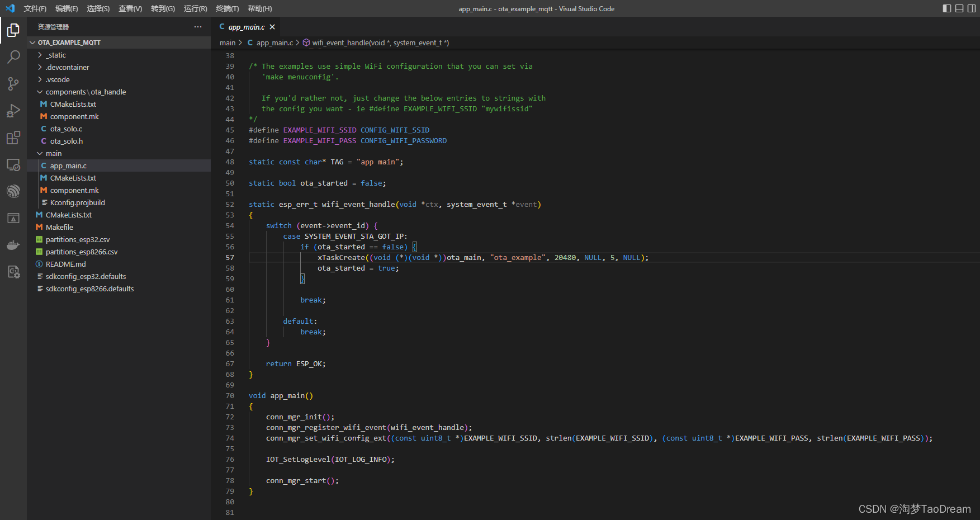Open the Extensions view
Viewport: 980px width, 520px height.
13,138
